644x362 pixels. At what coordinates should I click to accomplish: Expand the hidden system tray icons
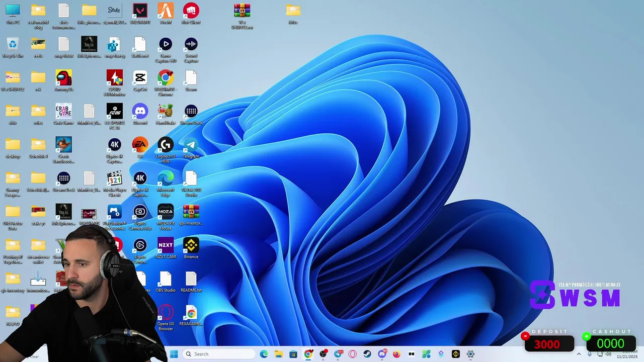579,354
